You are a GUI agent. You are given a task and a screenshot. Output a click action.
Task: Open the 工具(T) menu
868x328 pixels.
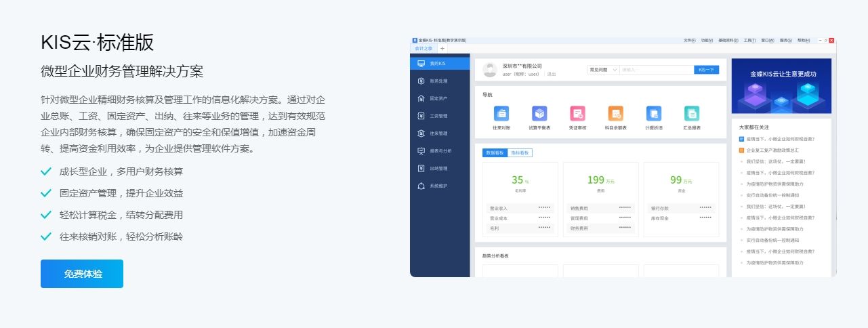[749, 41]
